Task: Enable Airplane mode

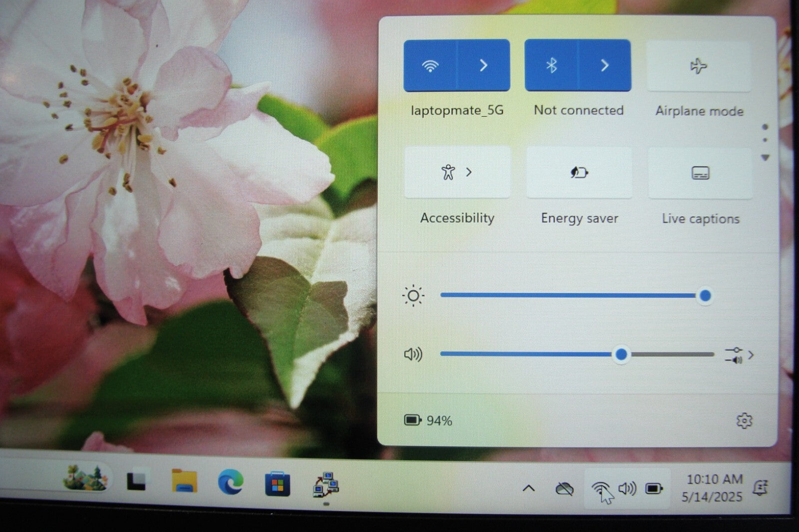Action: point(699,66)
